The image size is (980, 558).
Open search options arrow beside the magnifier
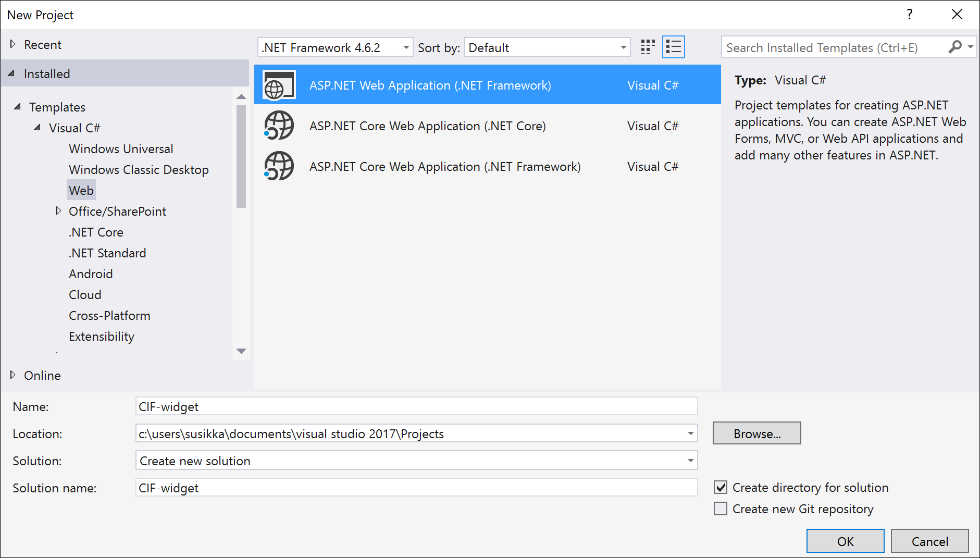pyautogui.click(x=970, y=47)
